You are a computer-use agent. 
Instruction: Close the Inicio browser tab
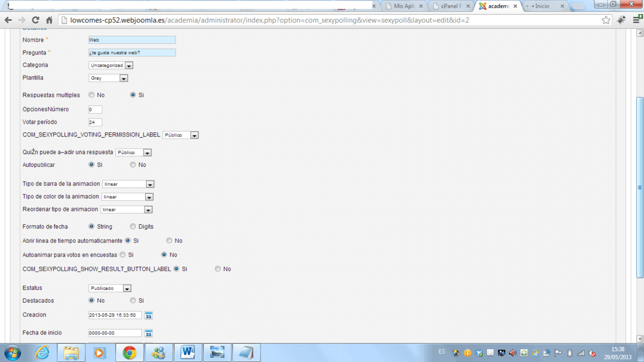[x=562, y=6]
